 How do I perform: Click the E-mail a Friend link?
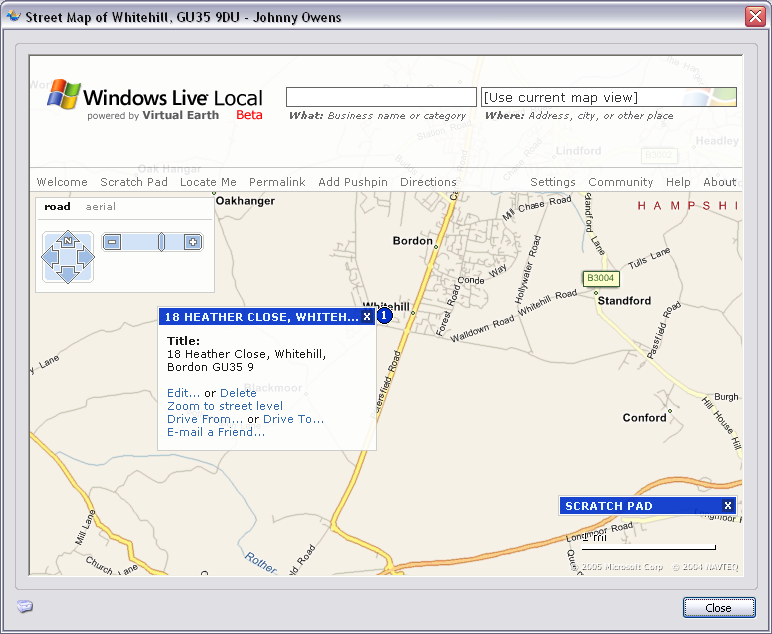(216, 432)
